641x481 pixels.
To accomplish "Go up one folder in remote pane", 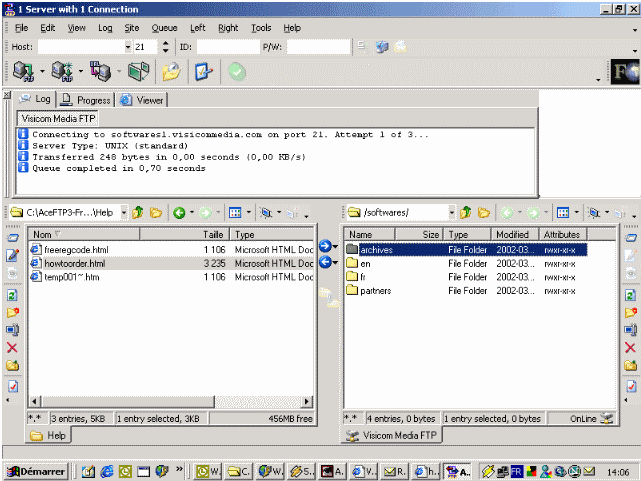I will click(x=466, y=212).
